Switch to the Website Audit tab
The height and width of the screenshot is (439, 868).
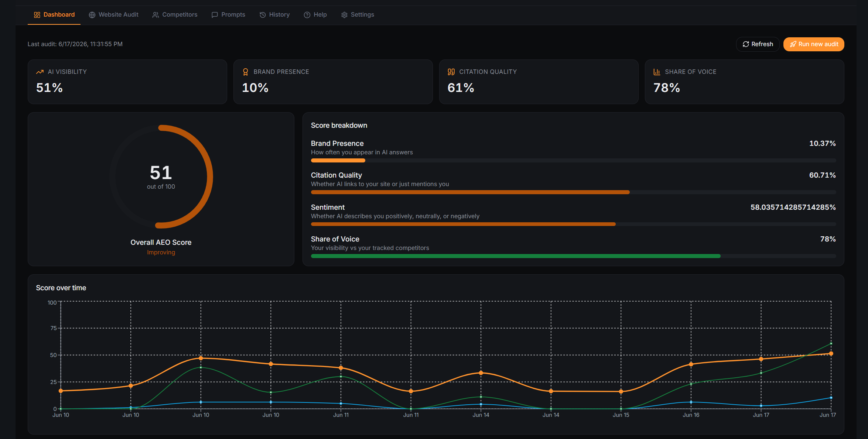coord(113,15)
